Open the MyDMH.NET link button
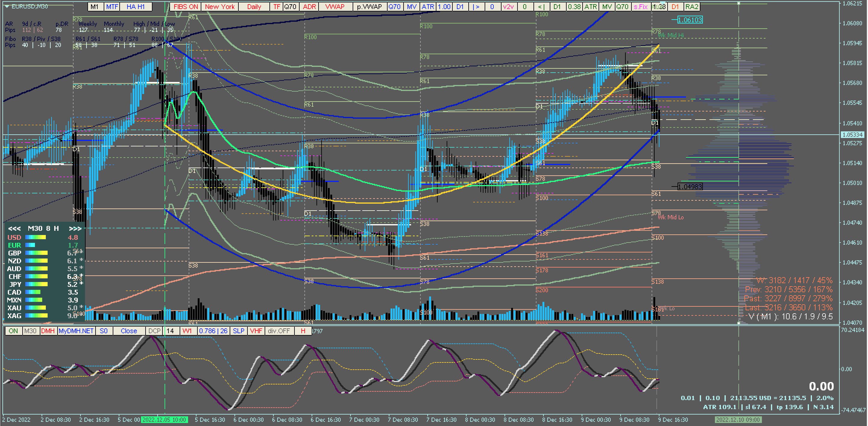Image resolution: width=868 pixels, height=426 pixels. pos(76,331)
